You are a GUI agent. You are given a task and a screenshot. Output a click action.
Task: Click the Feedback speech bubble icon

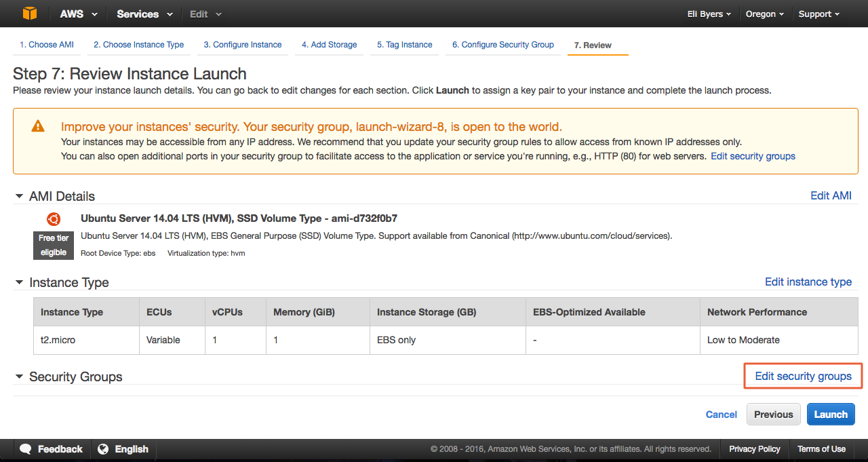(26, 449)
